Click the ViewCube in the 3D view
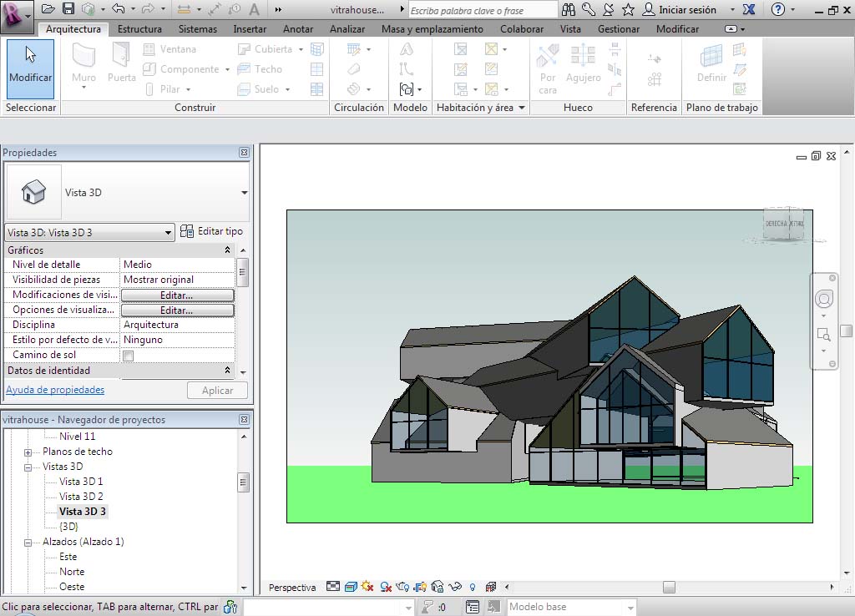This screenshot has width=855, height=616. (783, 224)
